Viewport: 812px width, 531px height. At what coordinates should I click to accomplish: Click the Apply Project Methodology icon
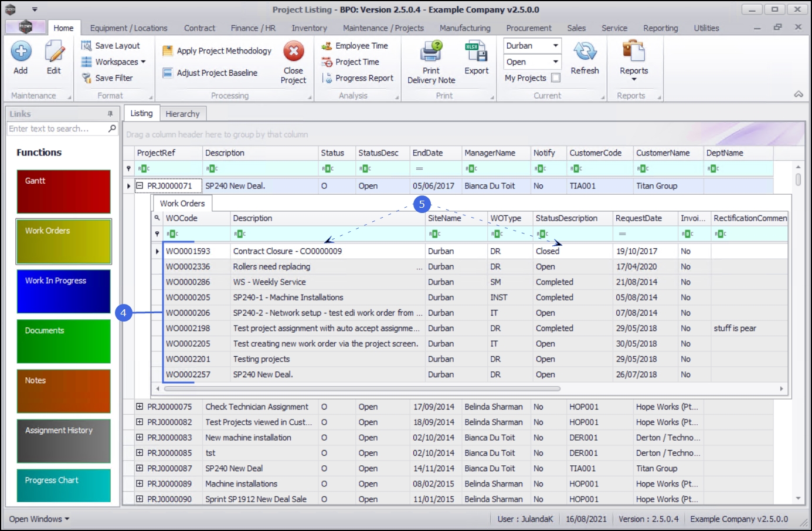168,51
